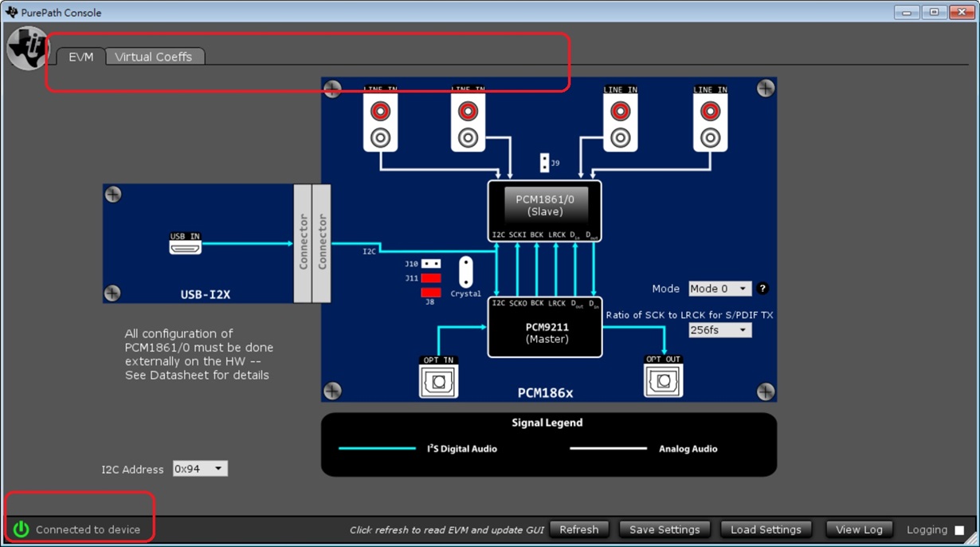Click the red J8 jumper
Viewport: 980px width, 547px height.
point(431,293)
